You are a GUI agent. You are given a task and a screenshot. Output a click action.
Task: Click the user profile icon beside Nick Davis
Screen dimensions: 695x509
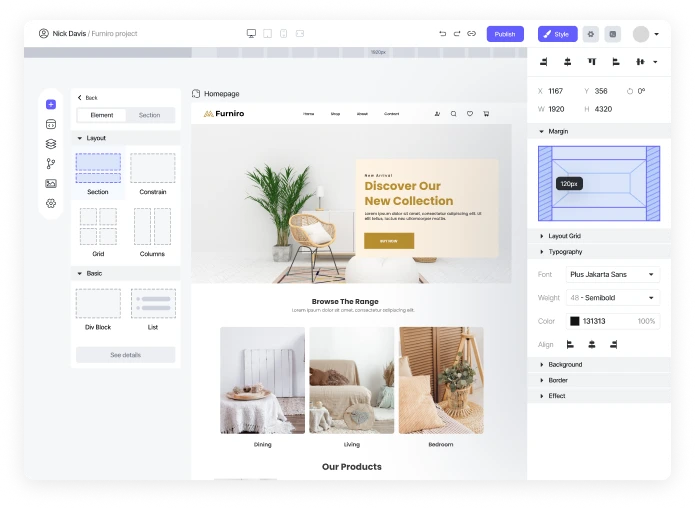(43, 33)
